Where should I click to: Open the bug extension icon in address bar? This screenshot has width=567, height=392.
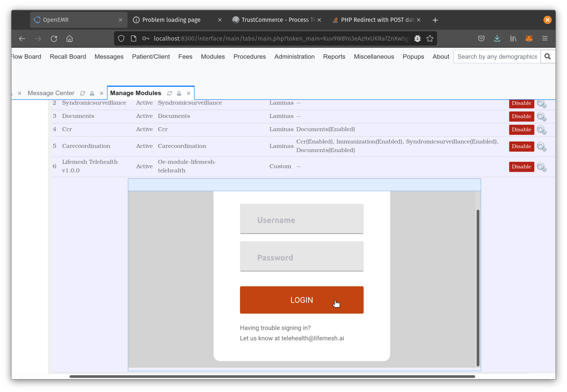417,39
